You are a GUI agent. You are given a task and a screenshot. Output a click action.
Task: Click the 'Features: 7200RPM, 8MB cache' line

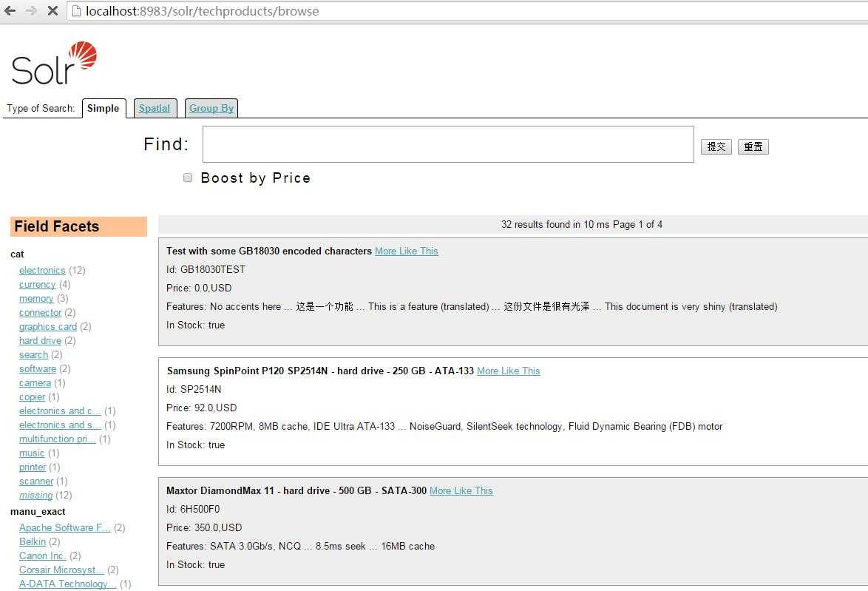point(444,427)
